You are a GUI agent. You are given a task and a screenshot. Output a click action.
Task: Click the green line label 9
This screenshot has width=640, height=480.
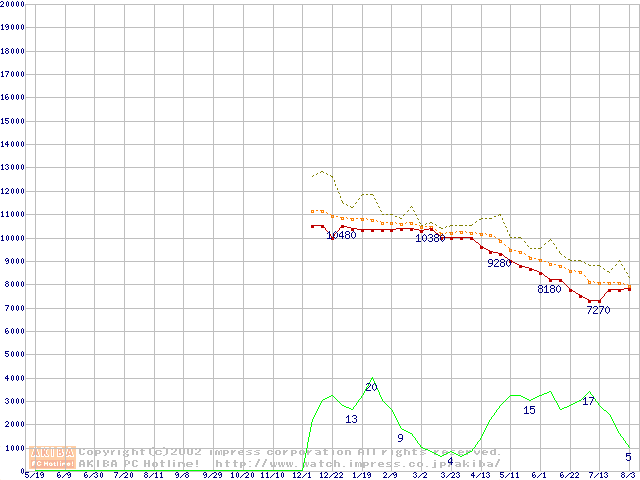pyautogui.click(x=400, y=438)
